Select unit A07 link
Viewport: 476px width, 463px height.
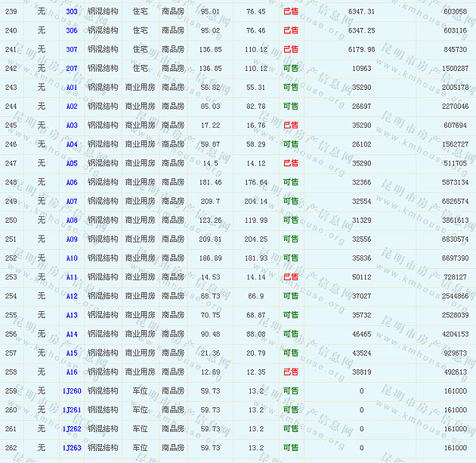pos(71,201)
